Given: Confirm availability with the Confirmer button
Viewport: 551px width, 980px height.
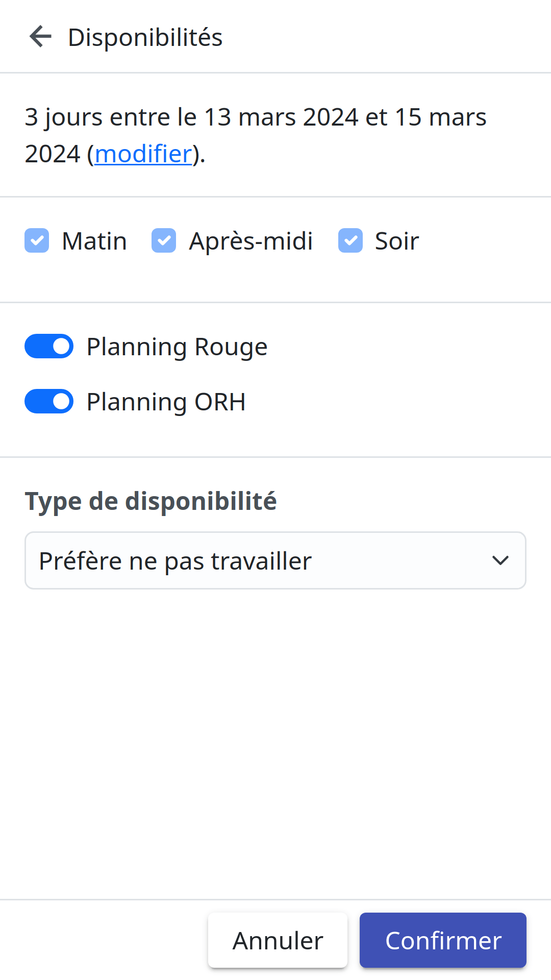Looking at the screenshot, I should click(442, 940).
